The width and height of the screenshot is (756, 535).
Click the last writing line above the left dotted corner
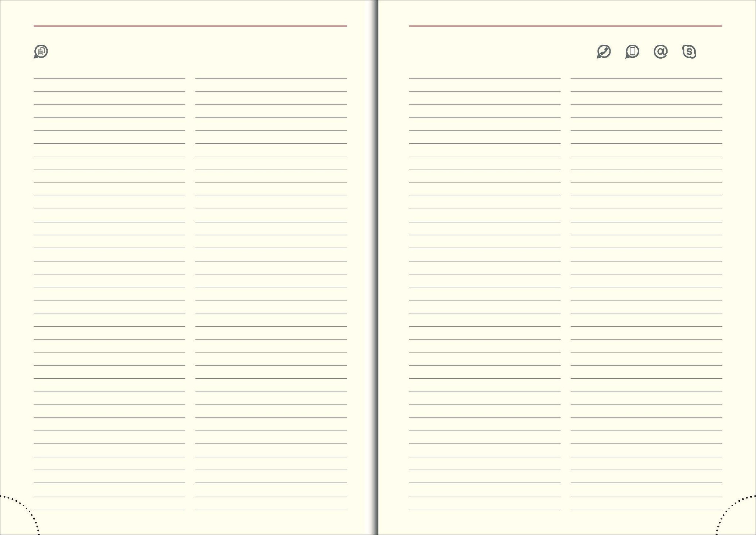pos(109,509)
